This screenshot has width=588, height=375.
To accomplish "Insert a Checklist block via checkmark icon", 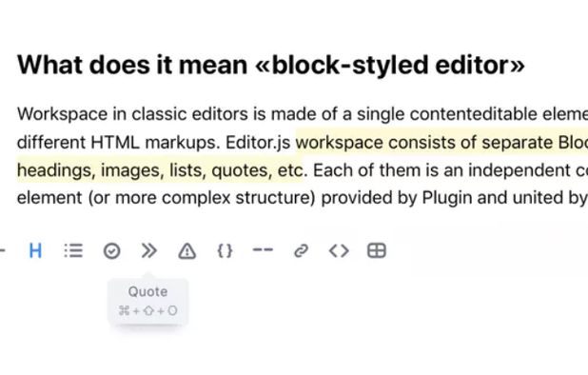I will click(111, 251).
